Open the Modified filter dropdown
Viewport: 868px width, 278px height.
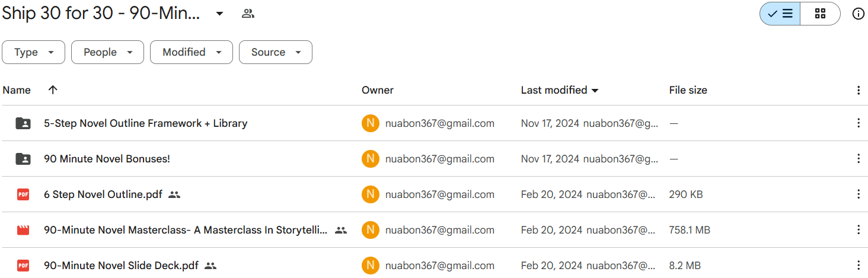[191, 52]
